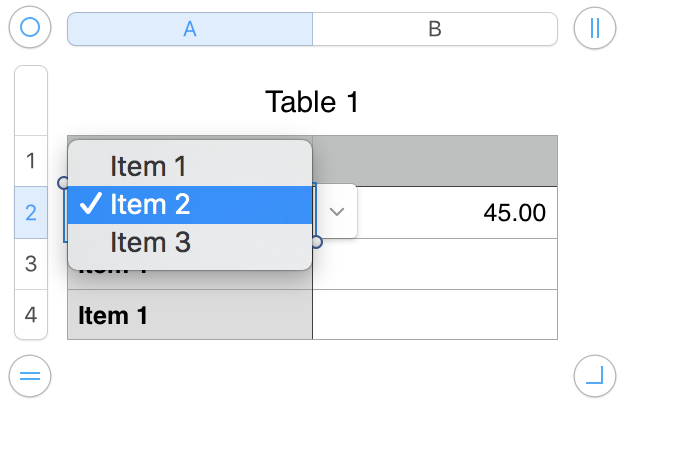Click the add column handle icon
This screenshot has width=696, height=464.
(595, 28)
